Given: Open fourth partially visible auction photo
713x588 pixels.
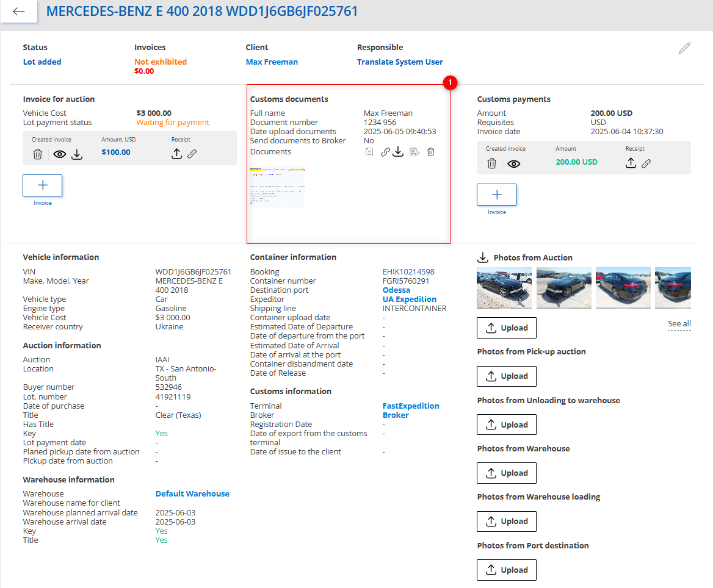Looking at the screenshot, I should click(673, 288).
